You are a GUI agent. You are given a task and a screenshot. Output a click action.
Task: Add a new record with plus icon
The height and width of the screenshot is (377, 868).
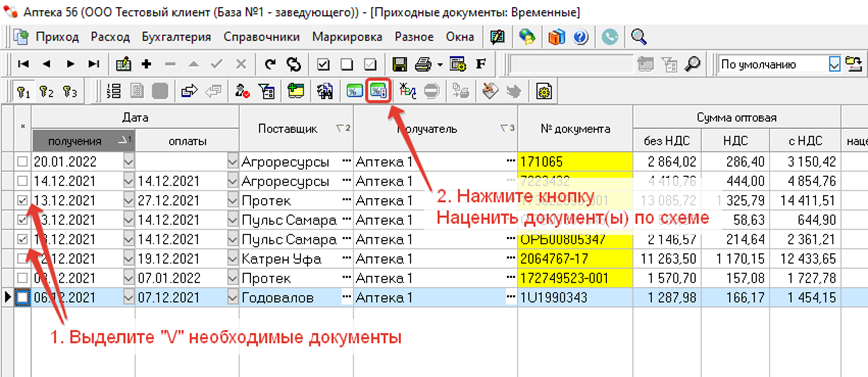click(x=147, y=64)
